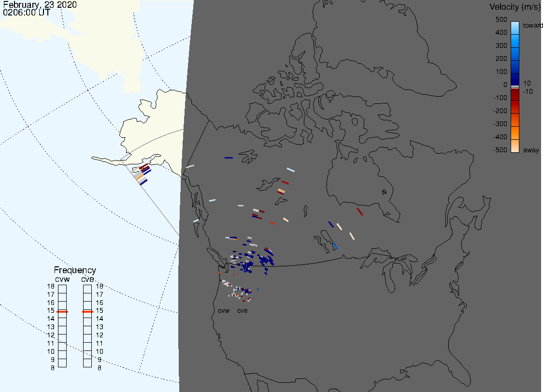
Task: Click '8' beside the cvw frequency scale
Action: pos(53,368)
